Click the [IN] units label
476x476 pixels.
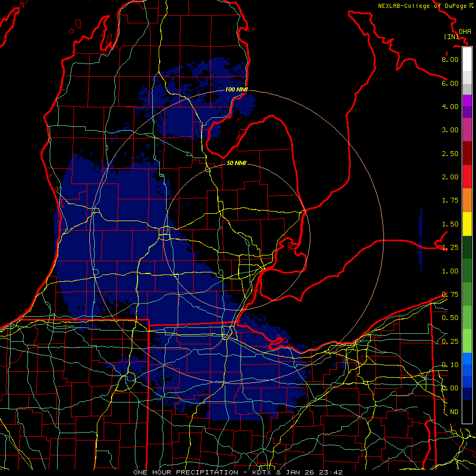452,36
